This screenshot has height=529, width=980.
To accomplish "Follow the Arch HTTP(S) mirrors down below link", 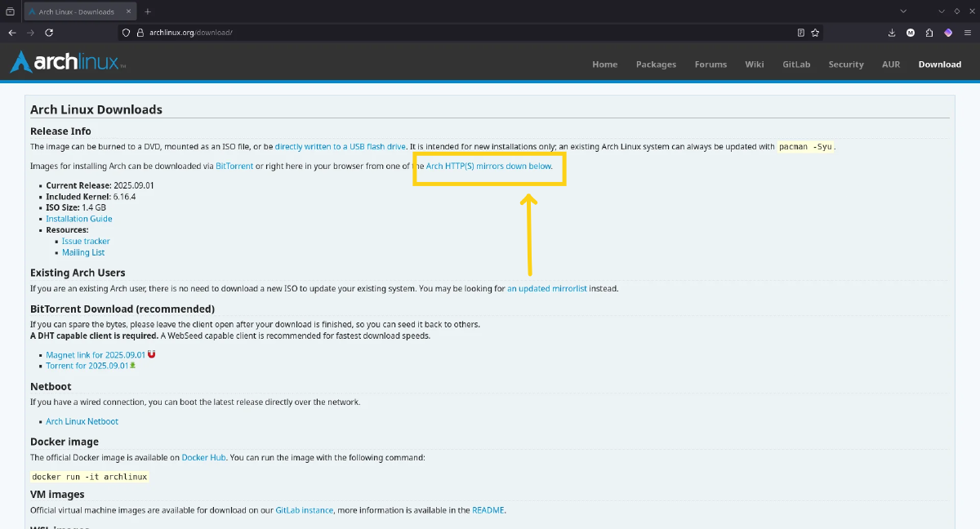I will point(488,167).
